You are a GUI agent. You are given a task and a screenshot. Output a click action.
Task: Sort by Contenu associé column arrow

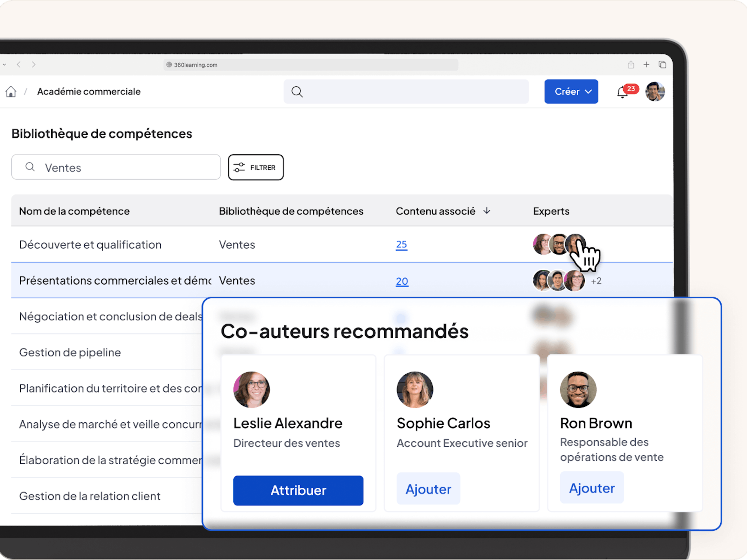click(x=487, y=211)
